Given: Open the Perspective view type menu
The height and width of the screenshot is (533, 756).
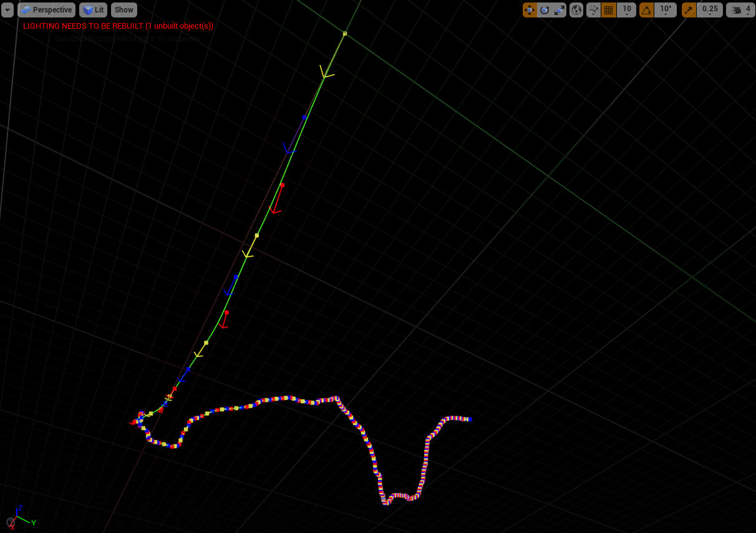Looking at the screenshot, I should point(47,10).
